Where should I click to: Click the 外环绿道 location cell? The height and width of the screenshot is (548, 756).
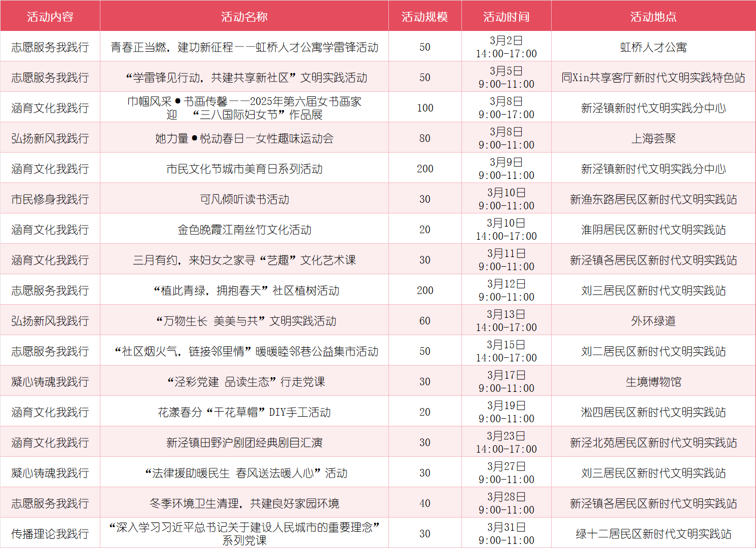tap(653, 320)
